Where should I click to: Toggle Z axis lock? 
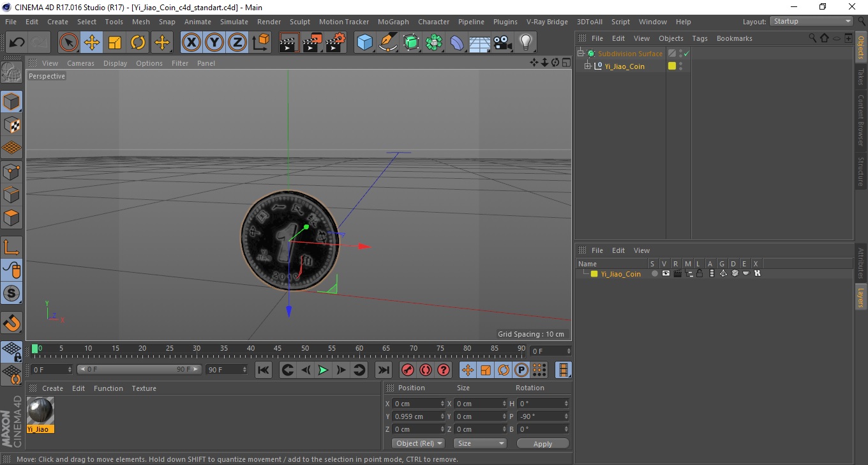pyautogui.click(x=237, y=43)
